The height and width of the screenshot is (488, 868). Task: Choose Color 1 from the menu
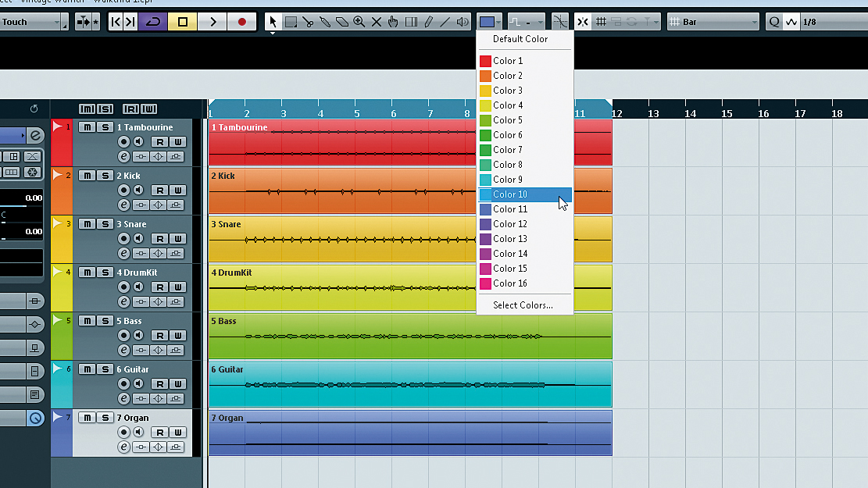pyautogui.click(x=525, y=61)
